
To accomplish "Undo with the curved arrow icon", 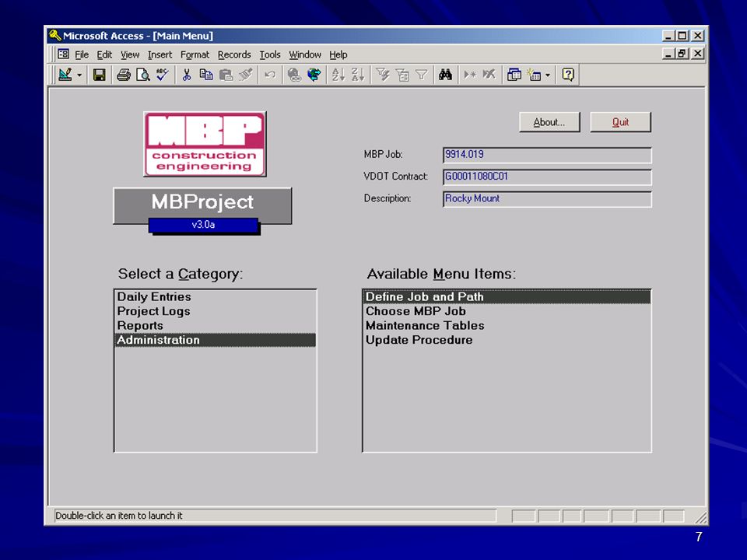I will pos(270,75).
